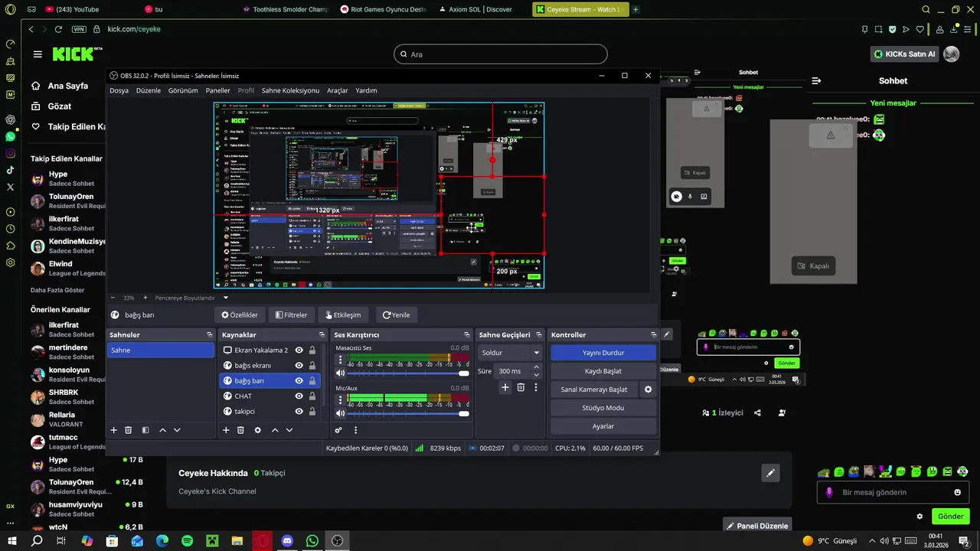Open advanced audio properties gears icon
The image size is (980, 551).
click(x=338, y=430)
